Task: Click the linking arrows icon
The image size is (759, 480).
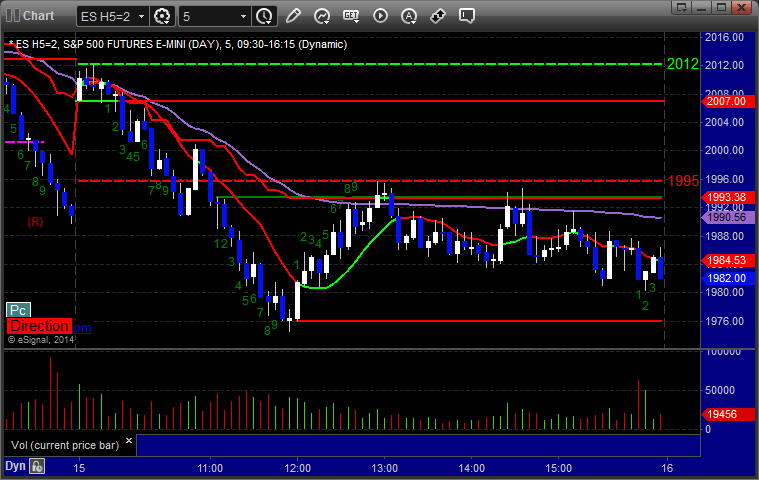Action: coord(438,16)
